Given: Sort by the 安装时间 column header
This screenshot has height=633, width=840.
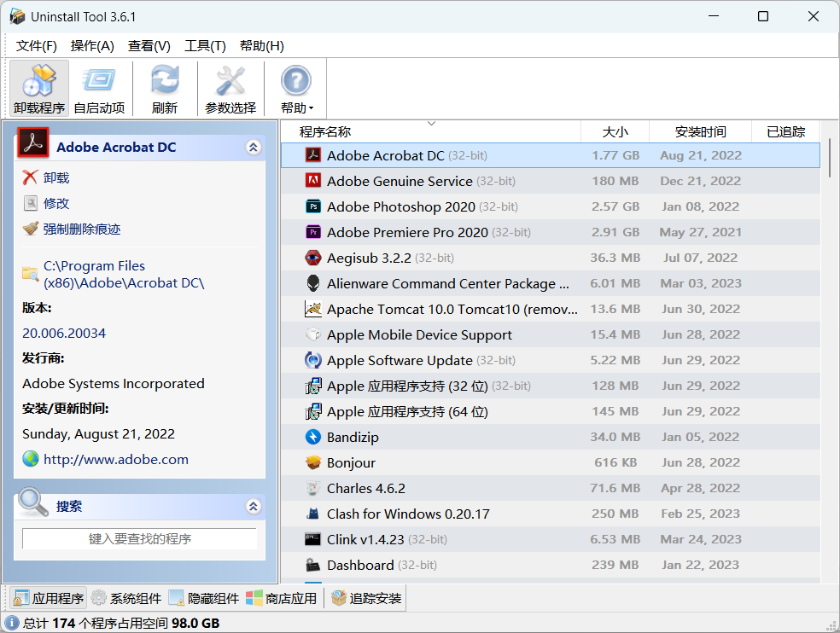Looking at the screenshot, I should (x=700, y=131).
